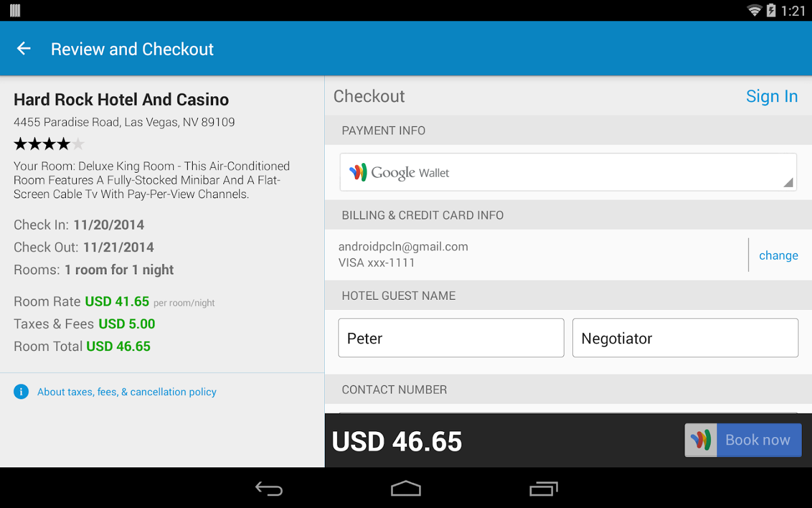Click the hotel star rating
Image resolution: width=812 pixels, height=508 pixels.
click(49, 144)
